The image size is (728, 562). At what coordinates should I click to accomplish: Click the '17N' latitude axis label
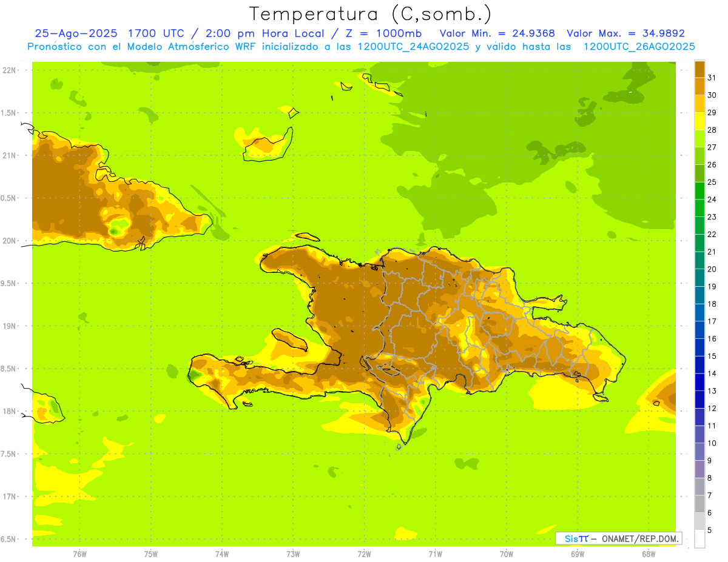pos(9,497)
